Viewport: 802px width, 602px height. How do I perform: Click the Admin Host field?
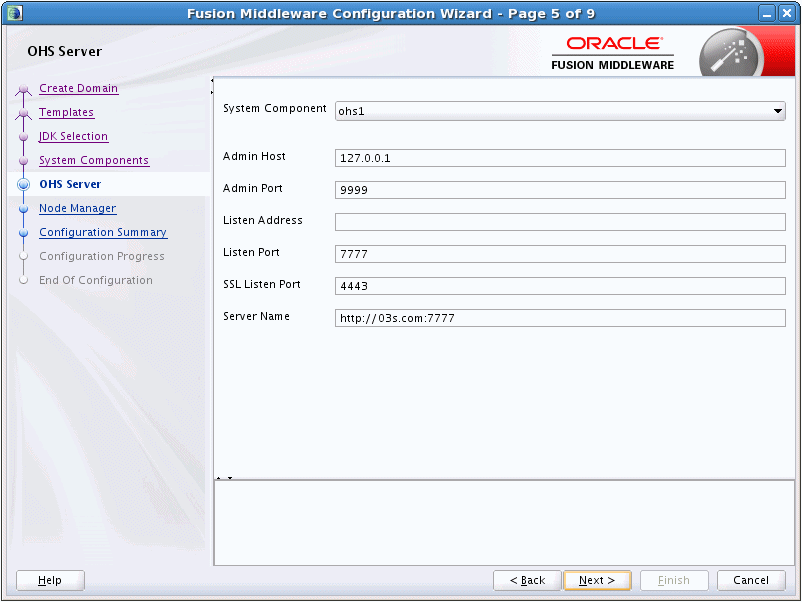(x=560, y=158)
